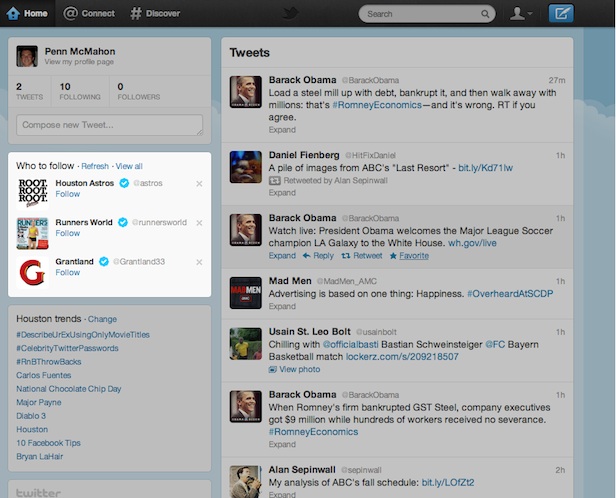Reply to the LA Galaxy Obama tweet
Viewport: 616px width, 498px height.
(318, 256)
